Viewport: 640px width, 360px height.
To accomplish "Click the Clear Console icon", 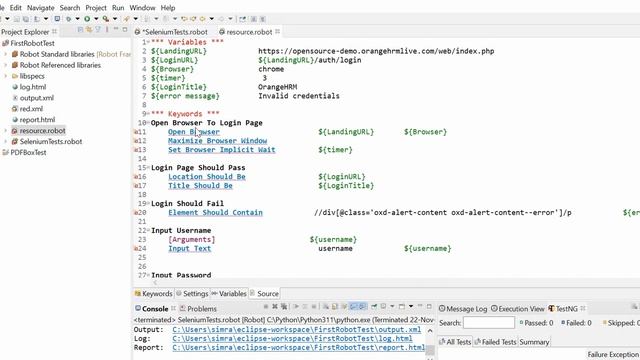I will (327, 307).
